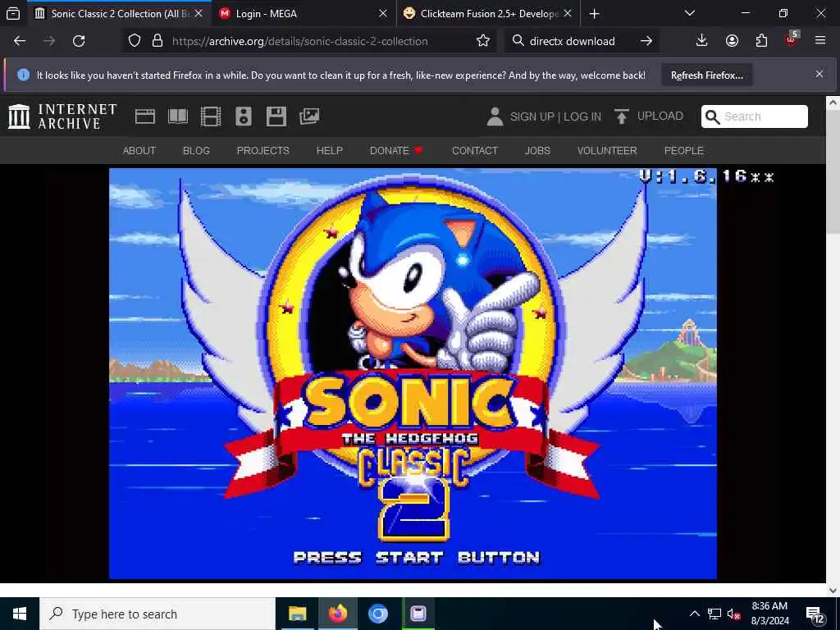Image resolution: width=840 pixels, height=630 pixels.
Task: Click the SIGN UP link
Action: coord(532,116)
